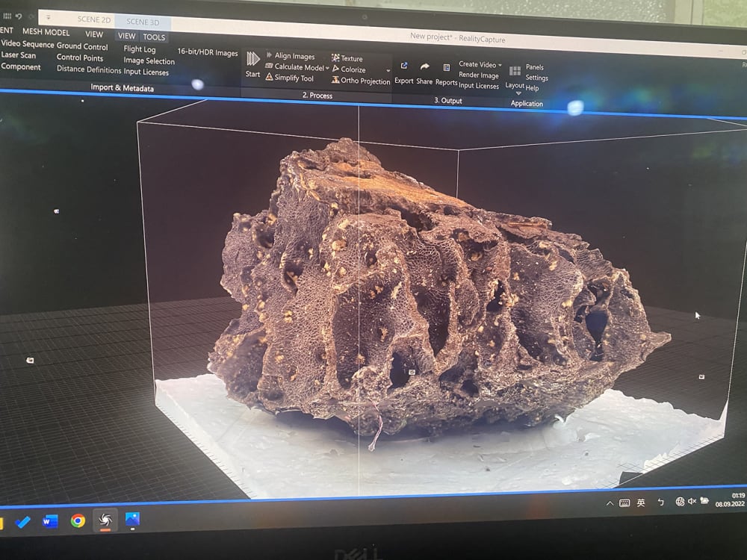The width and height of the screenshot is (747, 560).
Task: Click Flight Log
Action: [x=139, y=49]
